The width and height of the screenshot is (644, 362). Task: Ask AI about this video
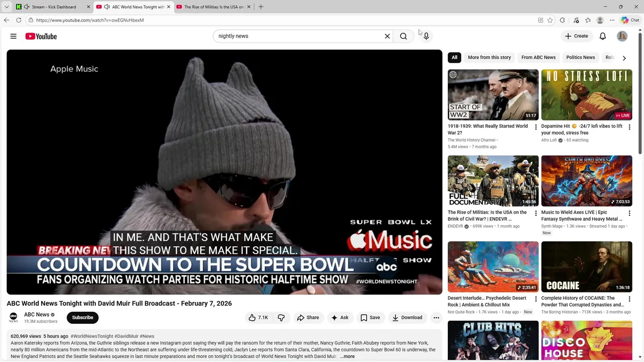click(x=340, y=318)
